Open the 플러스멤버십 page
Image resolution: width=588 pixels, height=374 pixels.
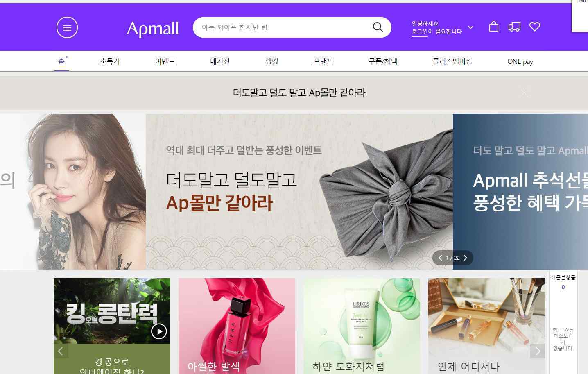(x=452, y=61)
